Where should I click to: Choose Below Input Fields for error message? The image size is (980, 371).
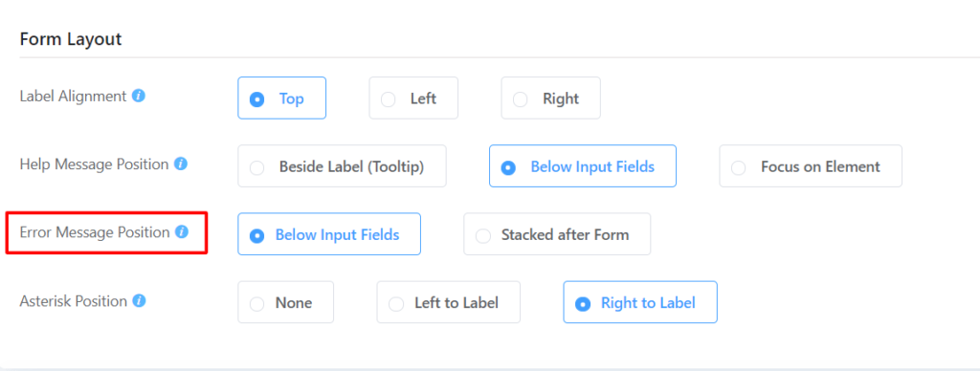[329, 234]
